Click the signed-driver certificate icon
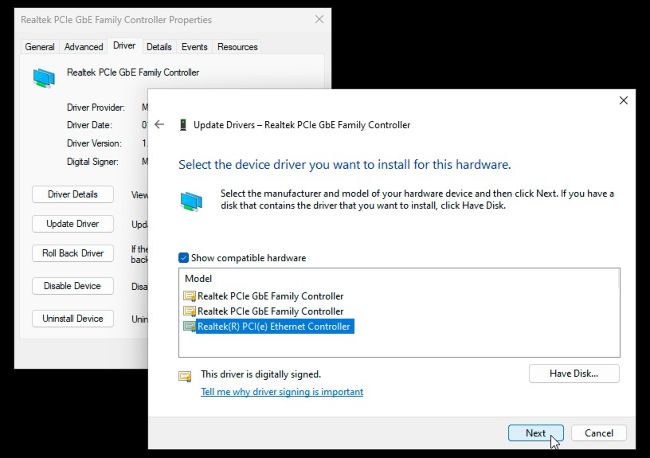The height and width of the screenshot is (458, 650). (185, 376)
